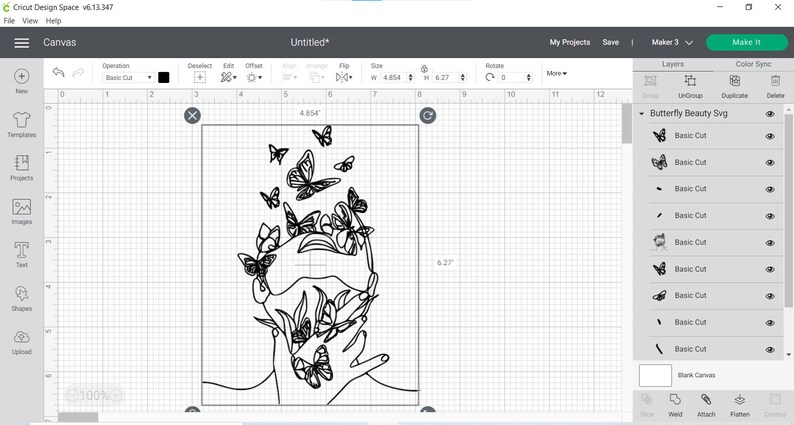The height and width of the screenshot is (425, 794).
Task: Open the Help menu
Action: [x=53, y=21]
